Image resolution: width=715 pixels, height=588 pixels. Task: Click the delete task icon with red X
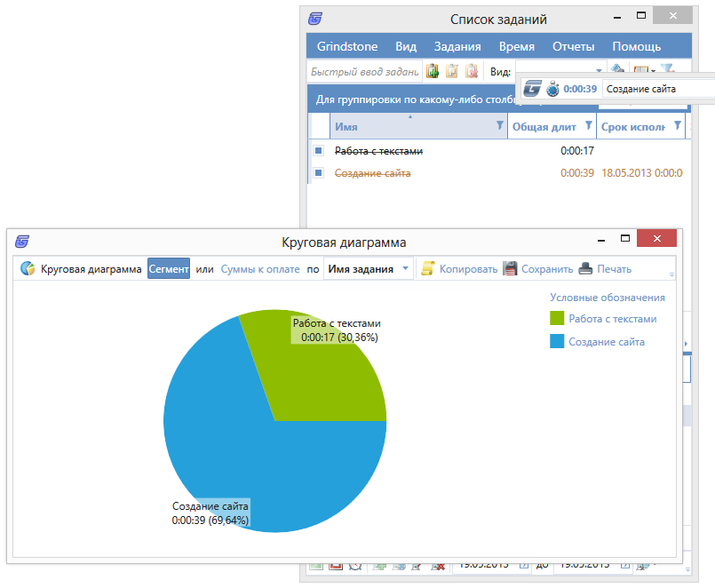tap(471, 71)
